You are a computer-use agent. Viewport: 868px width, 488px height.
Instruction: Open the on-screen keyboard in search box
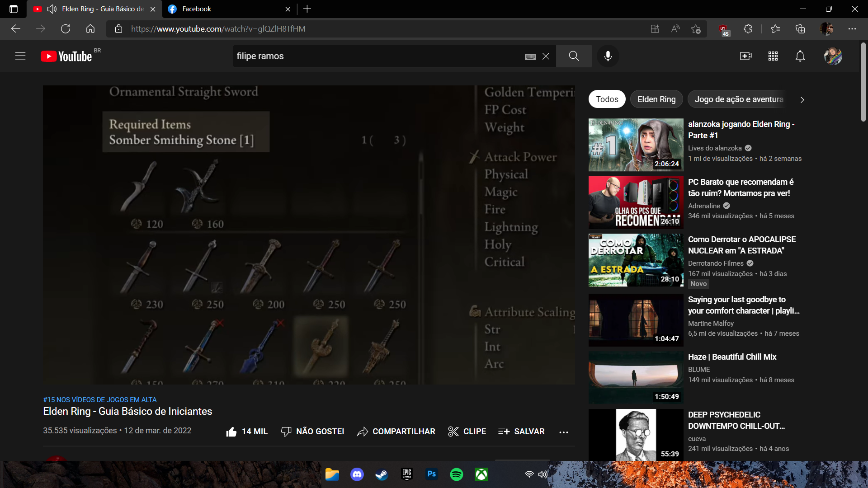(530, 56)
